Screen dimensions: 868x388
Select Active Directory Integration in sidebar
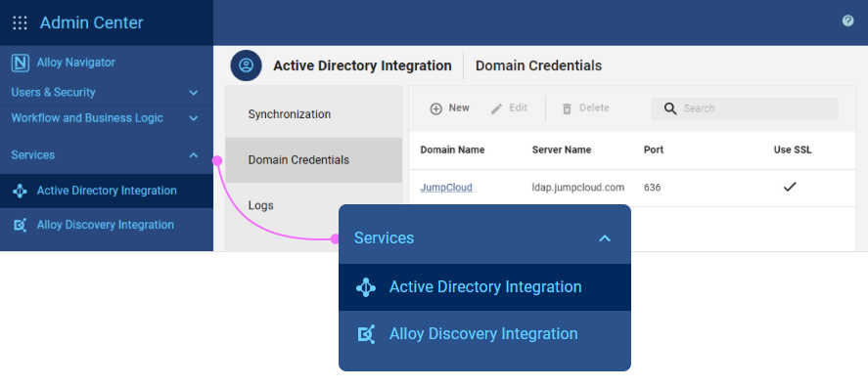pos(107,192)
